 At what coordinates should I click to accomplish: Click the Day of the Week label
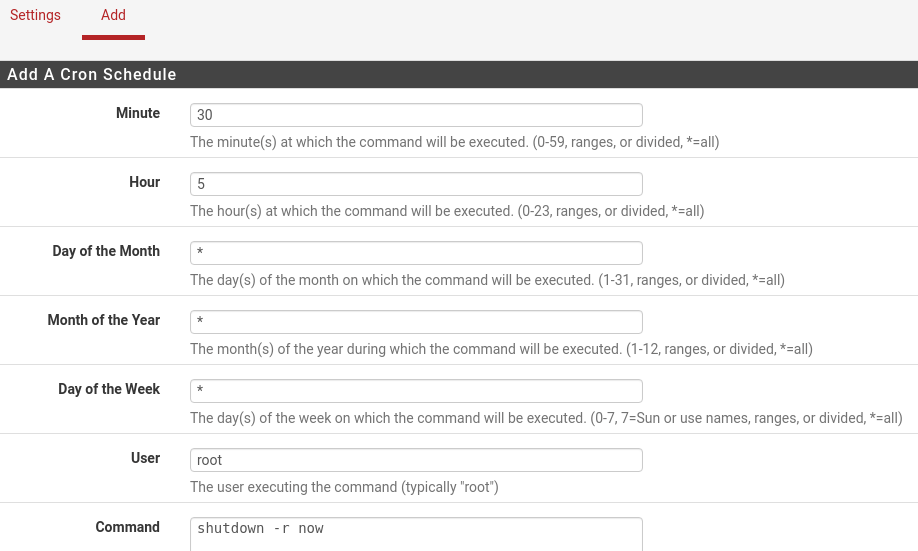pos(109,390)
